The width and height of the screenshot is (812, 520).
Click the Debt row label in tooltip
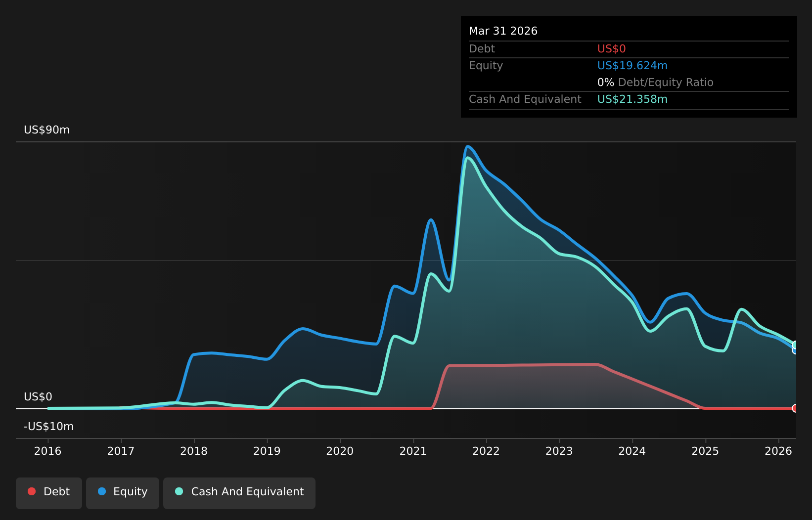point(482,49)
